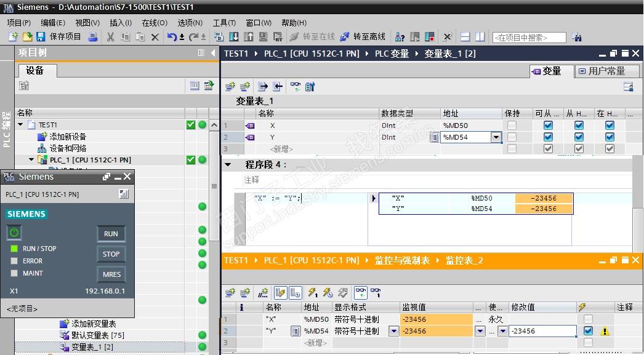Click PLCSIM switch to project view icon
The height and width of the screenshot is (355, 644).
(x=124, y=194)
